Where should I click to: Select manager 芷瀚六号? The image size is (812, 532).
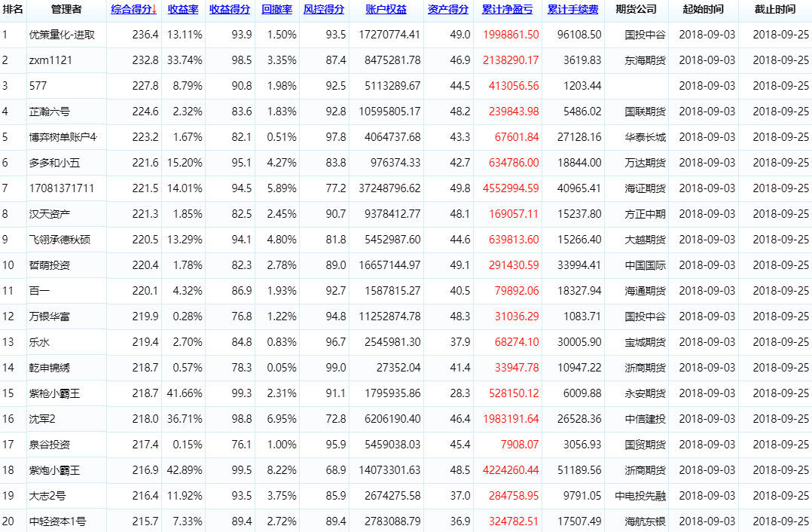coord(49,112)
